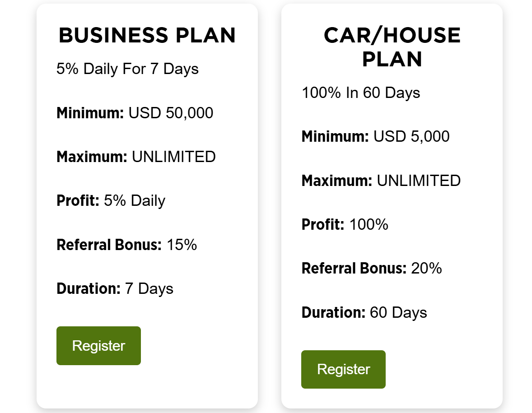This screenshot has height=413, width=532.
Task: Click the 20% referral bonus value
Action: point(426,269)
